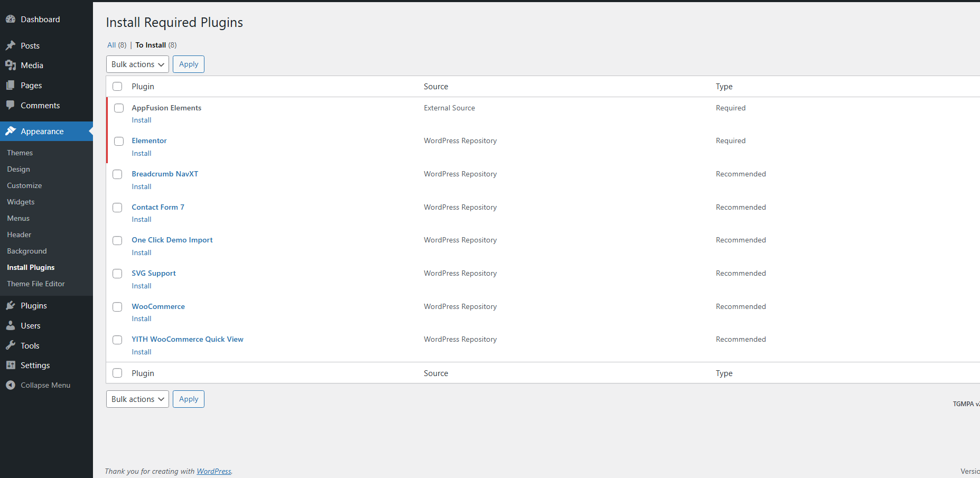Check the SVG Support plugin checkbox
Screen dimensions: 980x478
117,274
